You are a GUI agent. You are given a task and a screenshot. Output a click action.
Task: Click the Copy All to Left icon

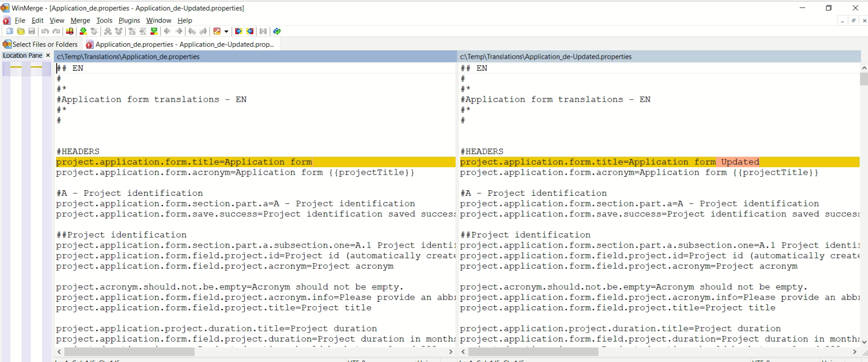250,31
